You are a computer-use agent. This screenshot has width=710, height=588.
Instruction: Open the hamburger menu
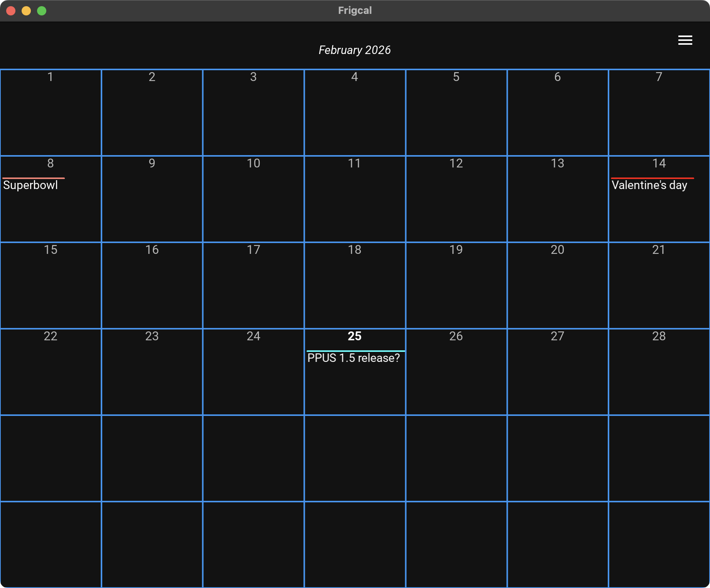(x=685, y=40)
